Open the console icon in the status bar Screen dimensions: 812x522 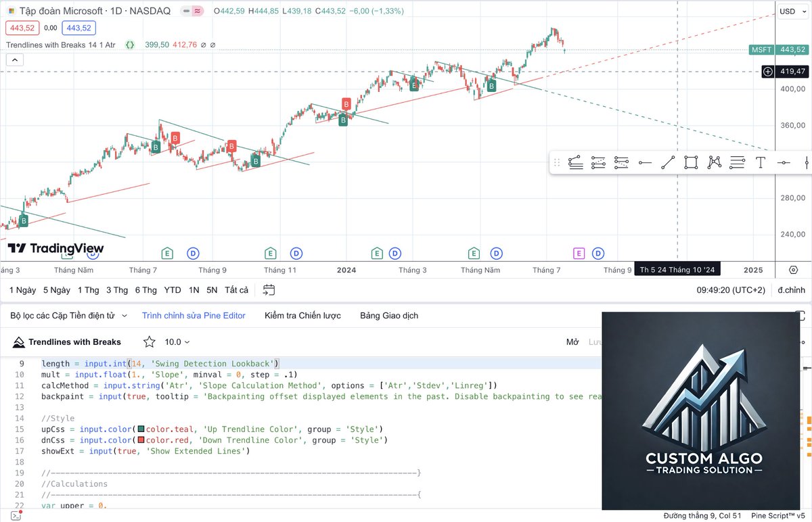pyautogui.click(x=16, y=516)
